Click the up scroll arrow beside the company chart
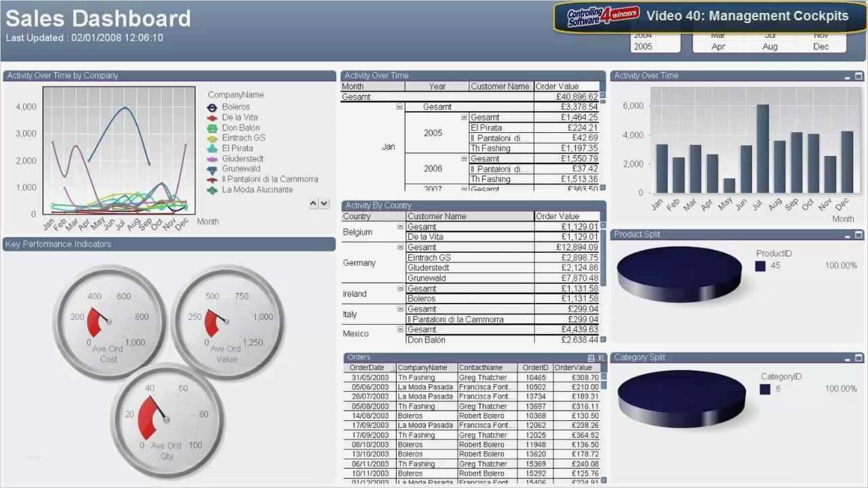This screenshot has height=488, width=868. pos(313,203)
